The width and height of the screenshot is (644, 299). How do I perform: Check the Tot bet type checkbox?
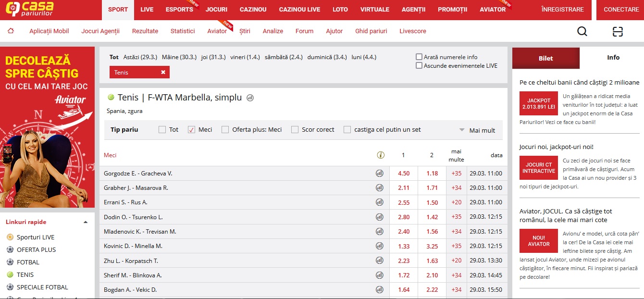162,129
